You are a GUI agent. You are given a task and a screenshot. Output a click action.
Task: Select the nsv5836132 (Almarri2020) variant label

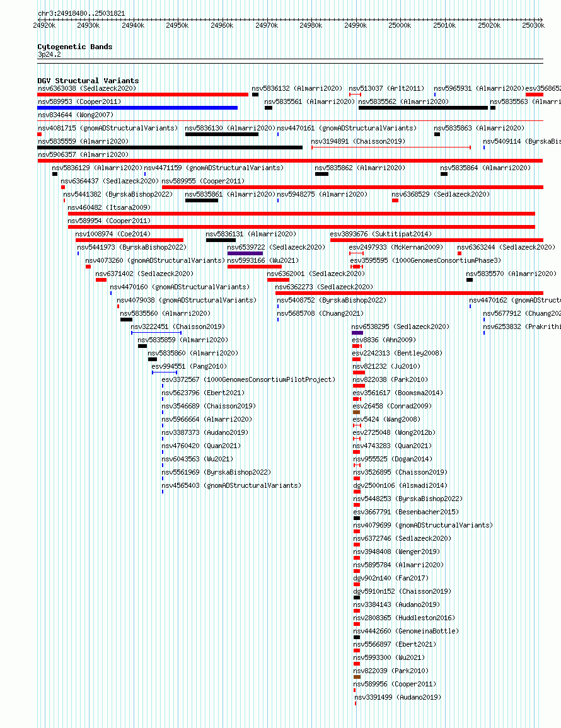coord(297,88)
